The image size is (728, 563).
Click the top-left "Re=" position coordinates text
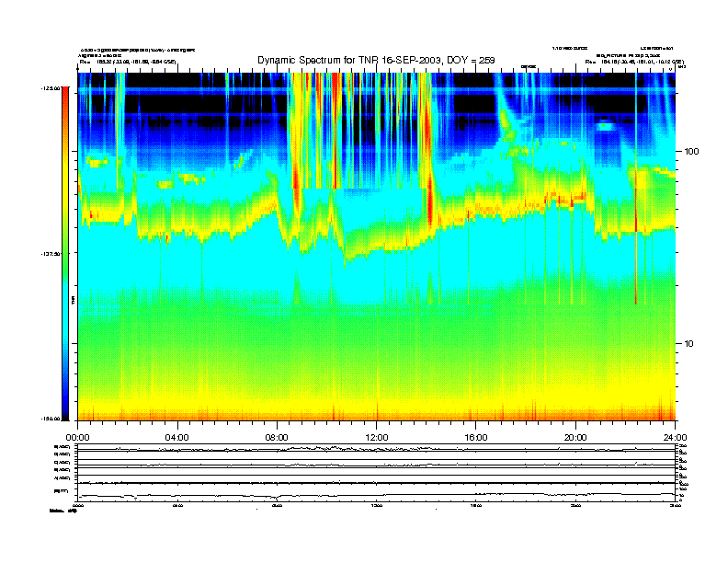coord(127,62)
